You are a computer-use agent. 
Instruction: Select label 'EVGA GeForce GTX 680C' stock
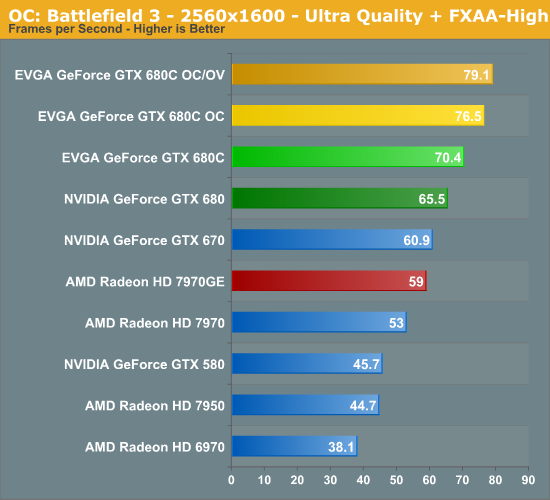[x=143, y=158]
